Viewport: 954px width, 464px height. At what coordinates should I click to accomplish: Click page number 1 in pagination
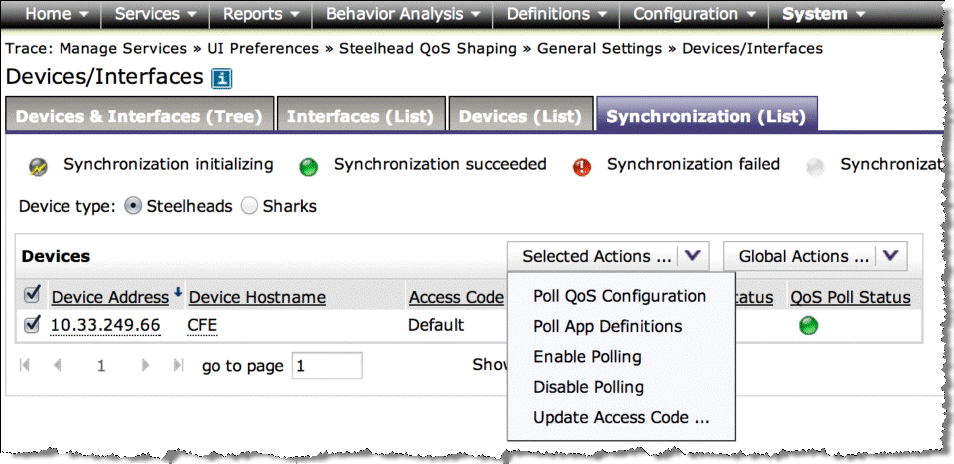pos(101,365)
